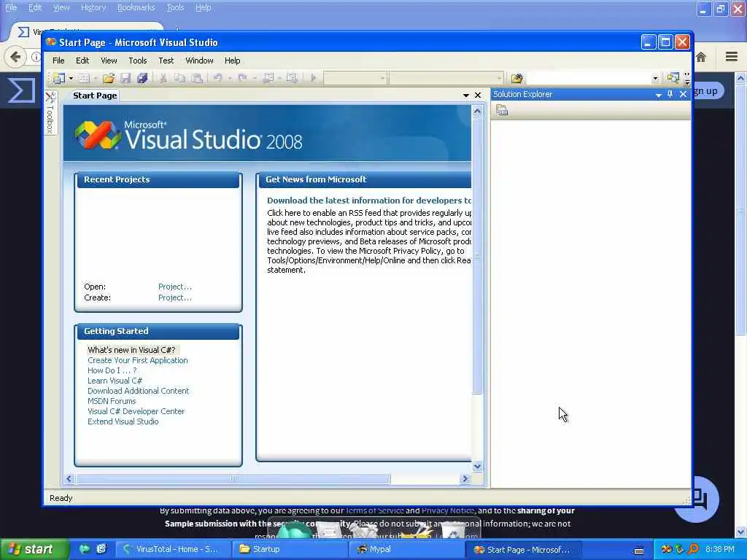Viewport: 747px width, 560px height.
Task: Open the Find combo box dropdown arrow
Action: 656,79
